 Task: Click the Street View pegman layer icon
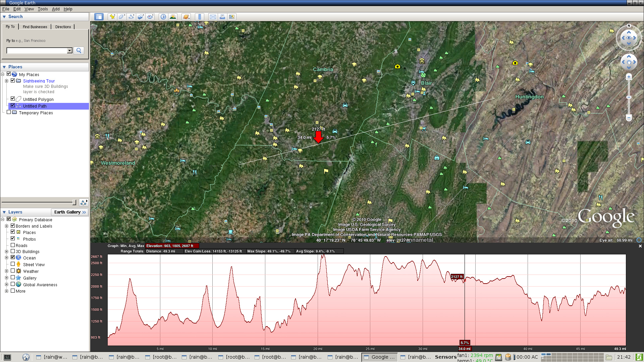(18, 264)
